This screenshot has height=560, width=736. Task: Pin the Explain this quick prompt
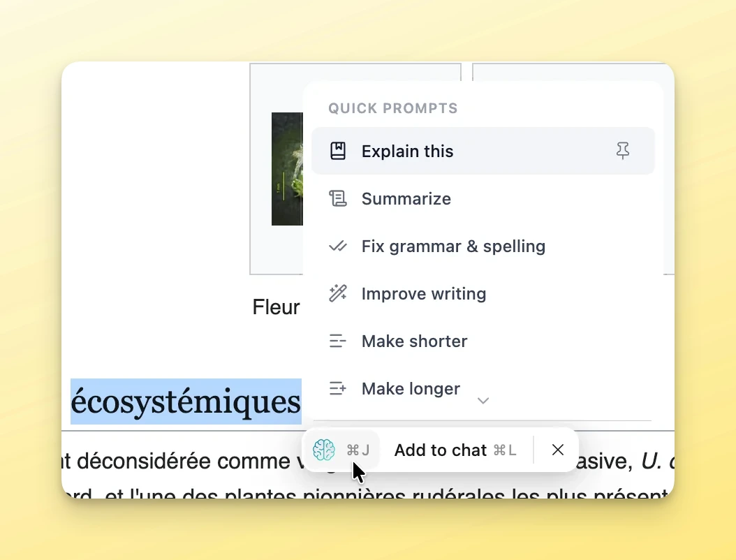click(623, 151)
